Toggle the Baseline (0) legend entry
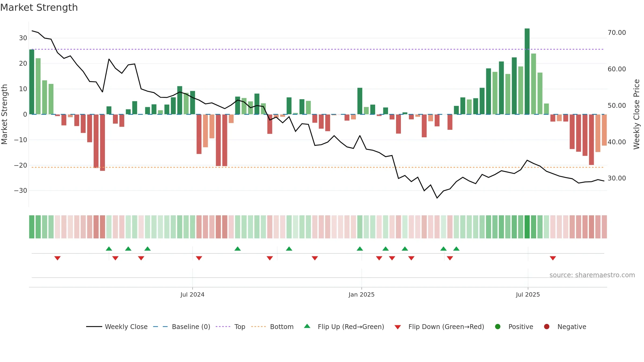 181,327
